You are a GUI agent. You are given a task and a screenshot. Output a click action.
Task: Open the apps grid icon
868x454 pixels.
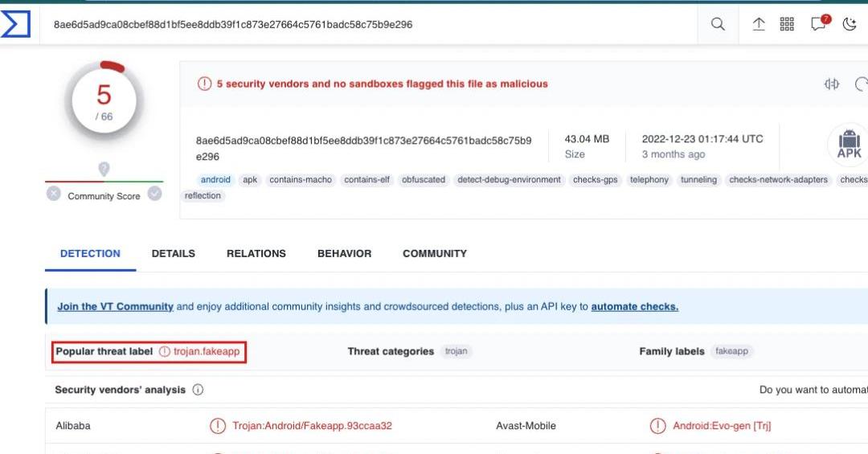coord(787,24)
